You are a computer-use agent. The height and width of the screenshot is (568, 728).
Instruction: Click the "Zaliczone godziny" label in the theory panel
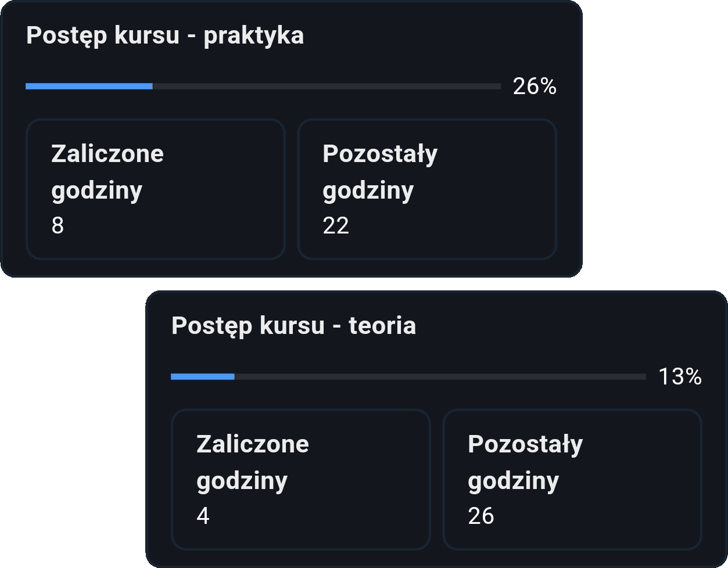[253, 462]
